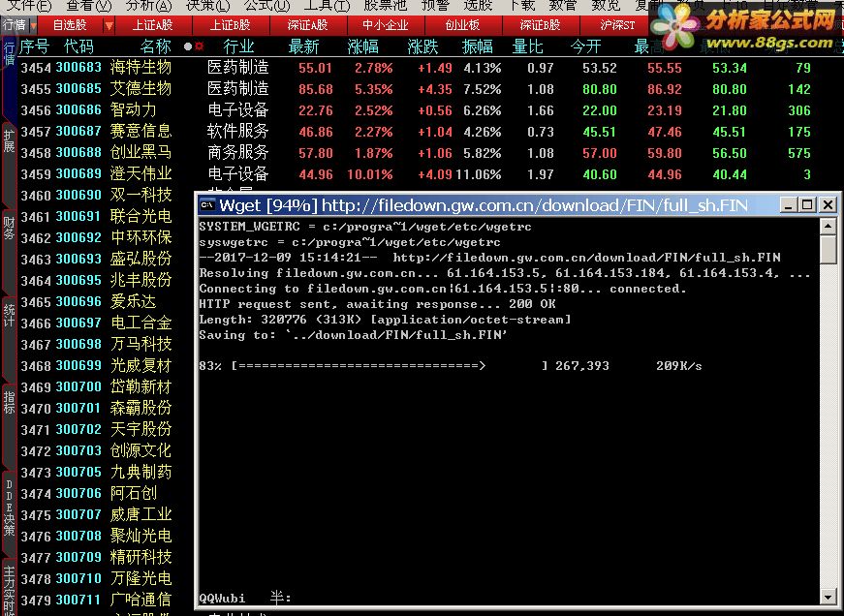Select the 爱乐达 stock name
Image resolution: width=844 pixels, height=616 pixels.
pyautogui.click(x=133, y=301)
